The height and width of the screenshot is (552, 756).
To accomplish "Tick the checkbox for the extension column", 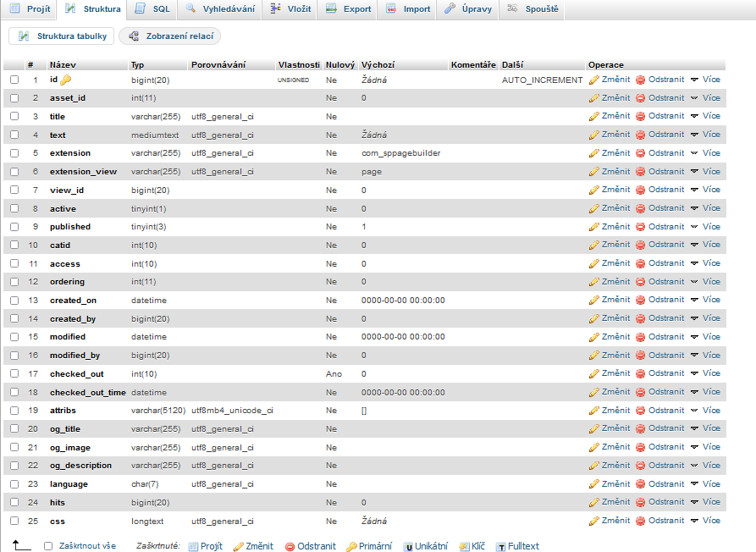I will coord(14,153).
